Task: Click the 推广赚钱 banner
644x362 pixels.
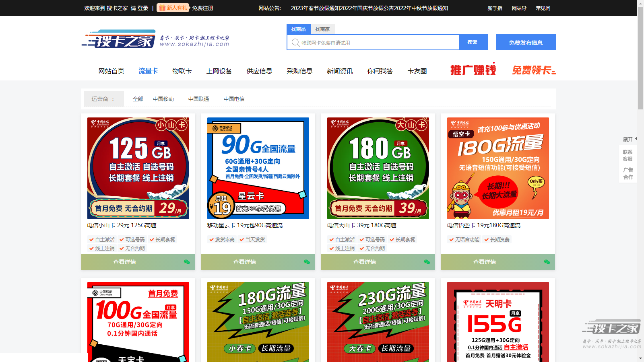Action: (473, 70)
